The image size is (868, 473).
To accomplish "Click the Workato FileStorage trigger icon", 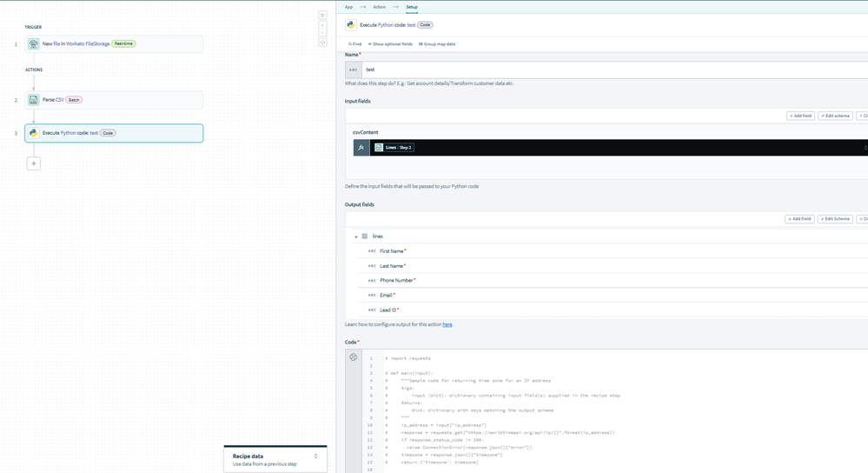I will pyautogui.click(x=34, y=43).
